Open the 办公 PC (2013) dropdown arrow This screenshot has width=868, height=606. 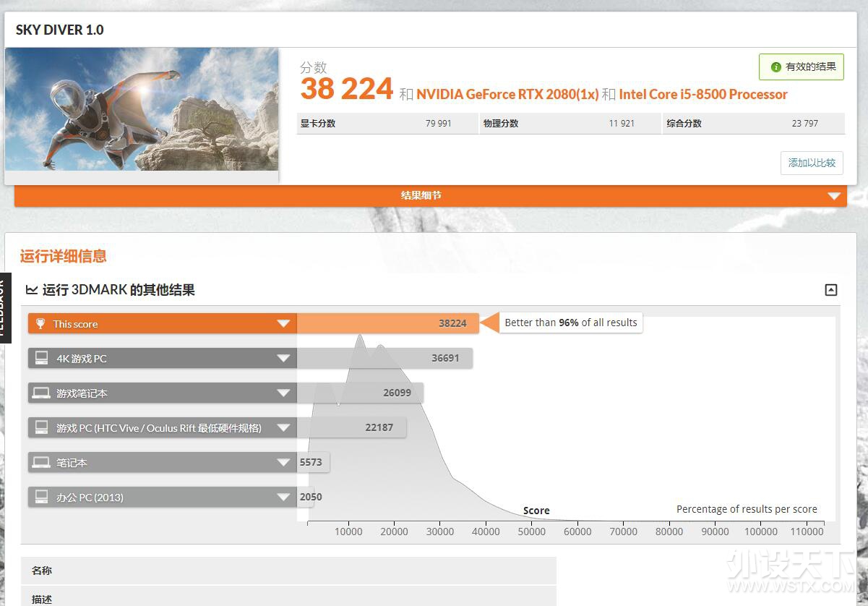[283, 498]
